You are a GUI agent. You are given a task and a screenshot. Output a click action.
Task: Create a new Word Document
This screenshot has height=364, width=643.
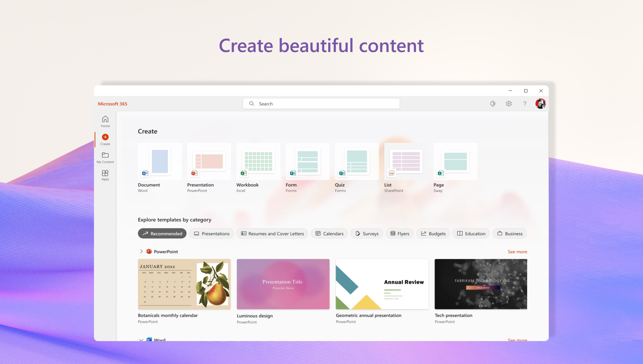pyautogui.click(x=159, y=162)
